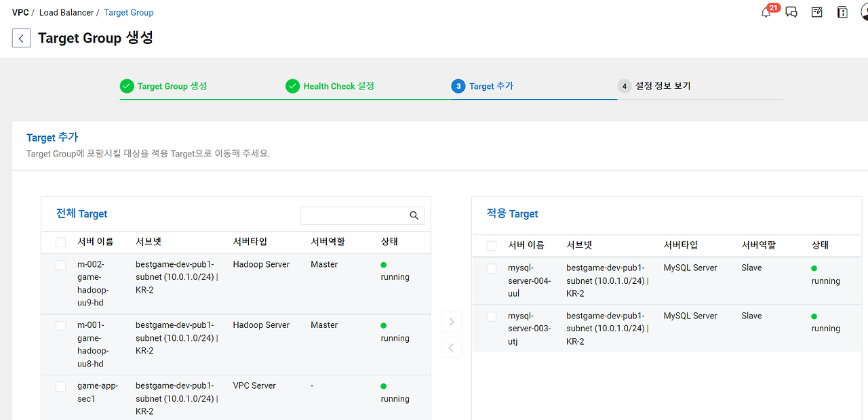Click the green check of Target Group 생성 step
868x420 pixels.
127,86
